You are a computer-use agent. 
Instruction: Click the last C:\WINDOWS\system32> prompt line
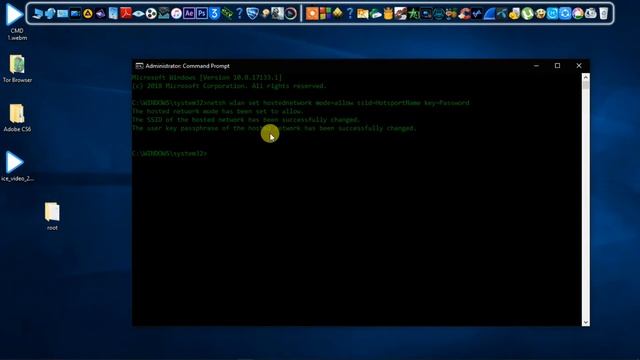click(169, 153)
